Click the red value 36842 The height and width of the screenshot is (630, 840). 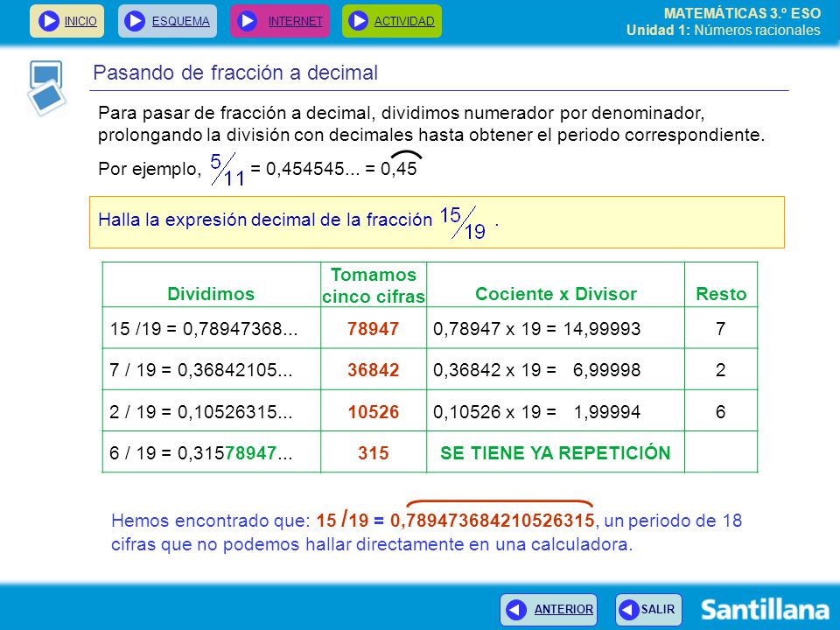pyautogui.click(x=374, y=369)
